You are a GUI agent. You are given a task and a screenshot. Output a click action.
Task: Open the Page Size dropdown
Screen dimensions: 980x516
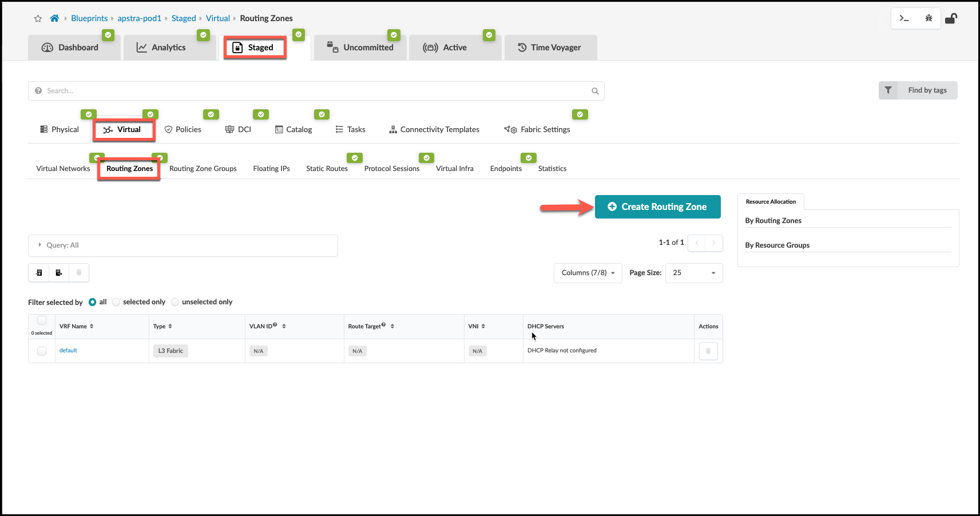pyautogui.click(x=693, y=273)
